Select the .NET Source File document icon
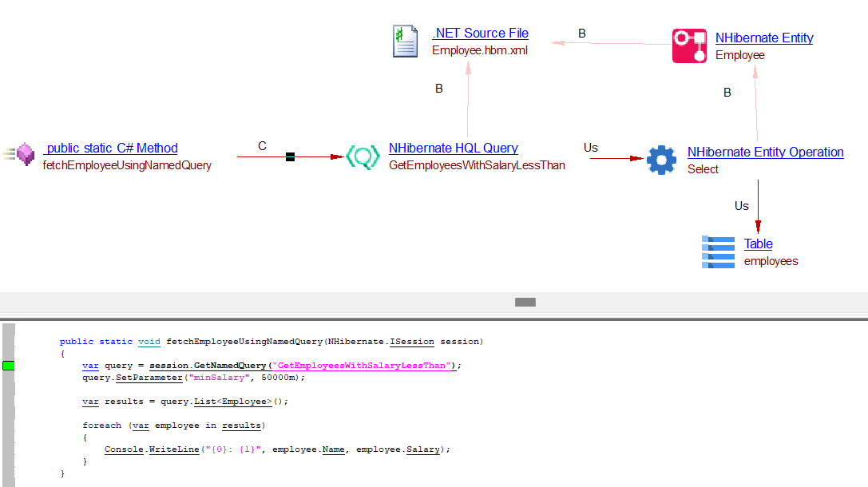The width and height of the screenshot is (868, 487). (405, 42)
